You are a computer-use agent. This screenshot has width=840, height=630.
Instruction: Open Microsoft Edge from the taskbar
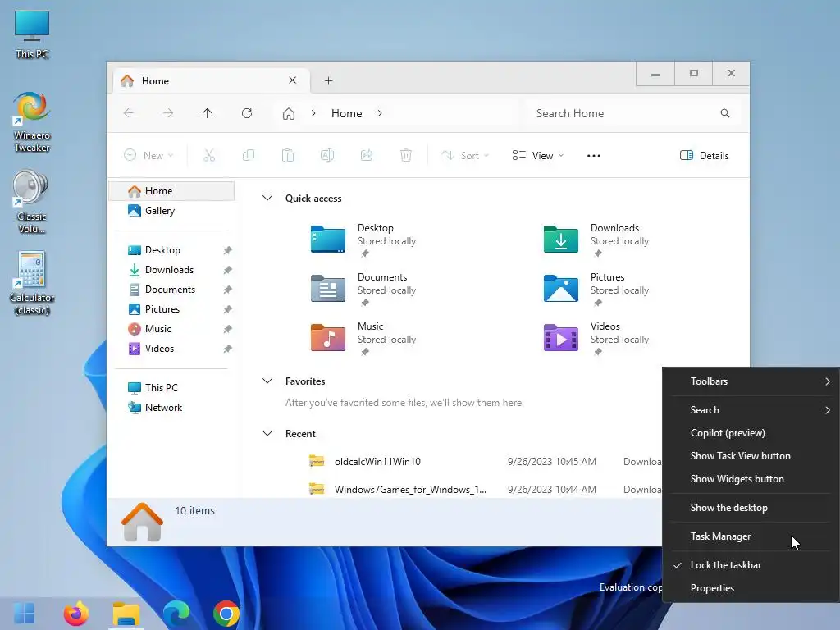click(176, 614)
